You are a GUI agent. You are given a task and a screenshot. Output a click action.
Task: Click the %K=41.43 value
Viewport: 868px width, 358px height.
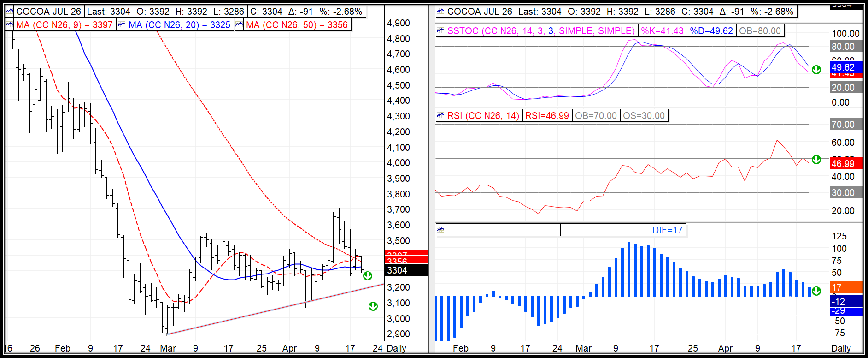[x=663, y=31]
